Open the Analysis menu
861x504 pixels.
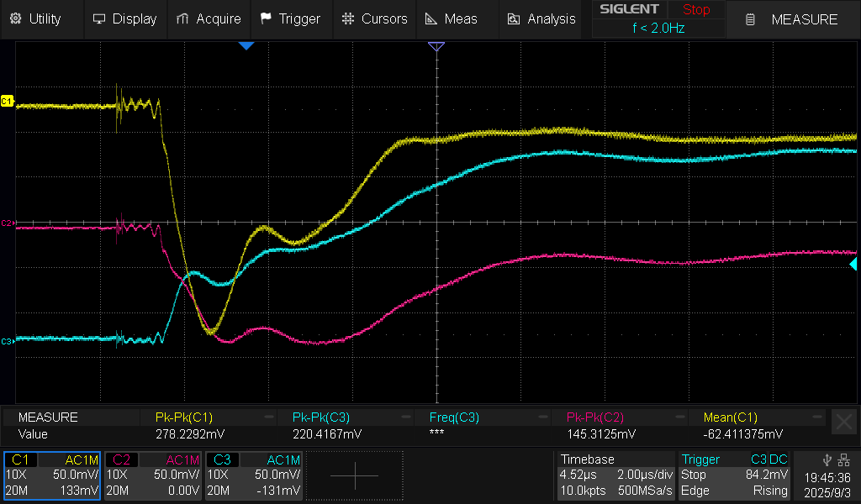(542, 18)
